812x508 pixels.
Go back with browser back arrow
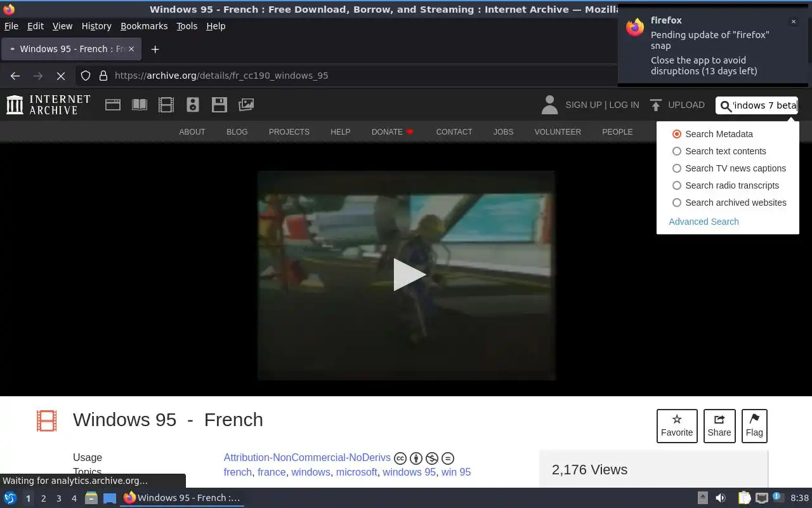click(15, 76)
